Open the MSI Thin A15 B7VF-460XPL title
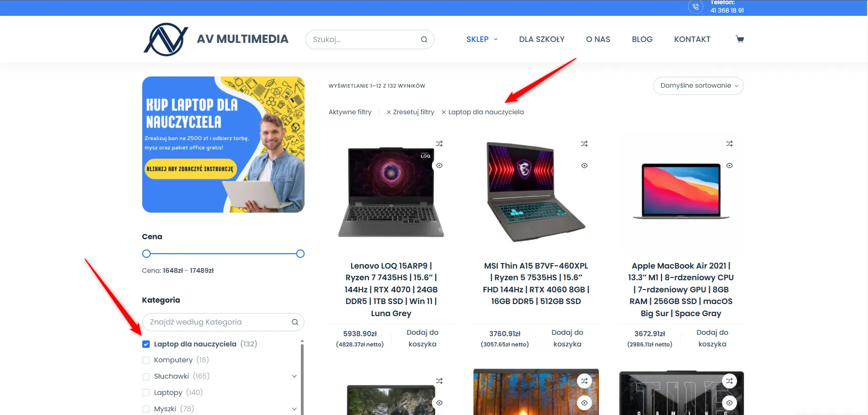The image size is (868, 415). 536,284
